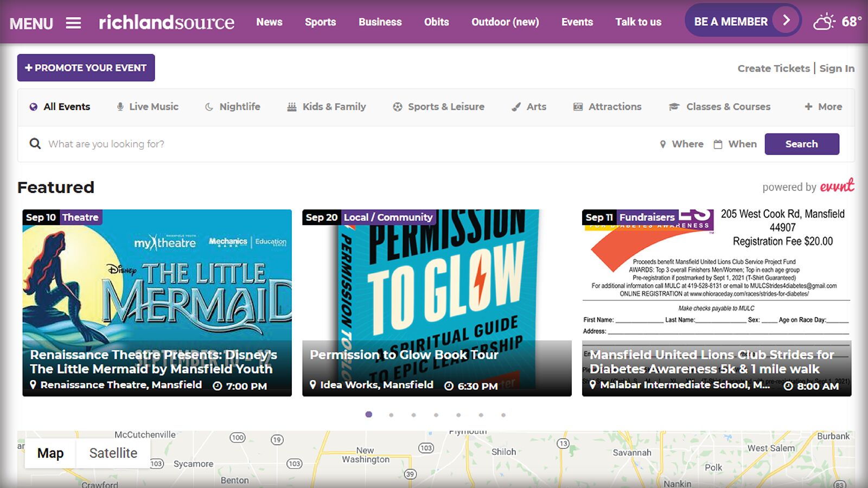Screen dimensions: 868x488
Task: Visit the Obits page
Action: click(x=436, y=22)
